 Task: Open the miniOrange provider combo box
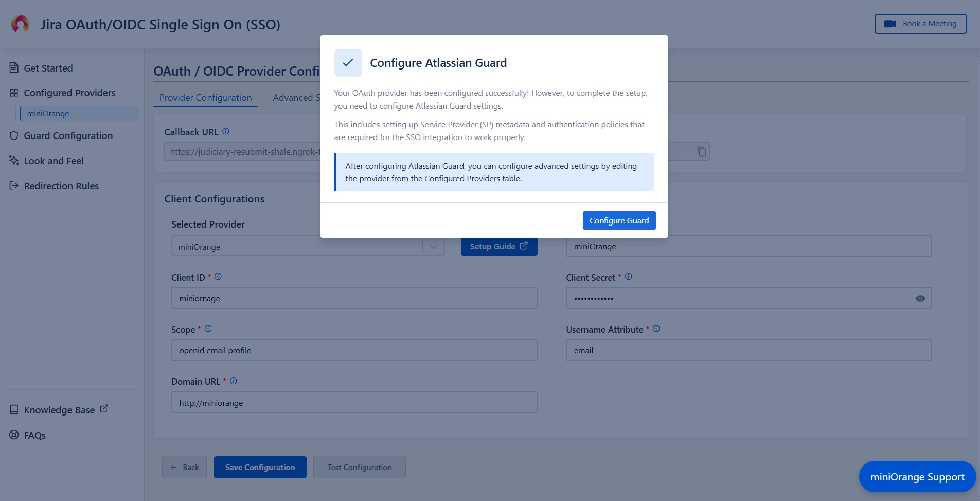tap(308, 247)
